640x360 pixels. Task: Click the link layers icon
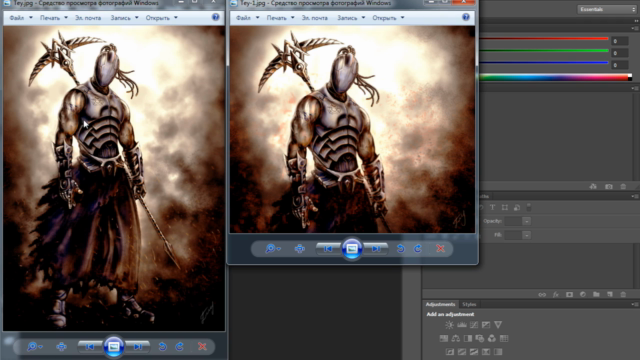(542, 294)
